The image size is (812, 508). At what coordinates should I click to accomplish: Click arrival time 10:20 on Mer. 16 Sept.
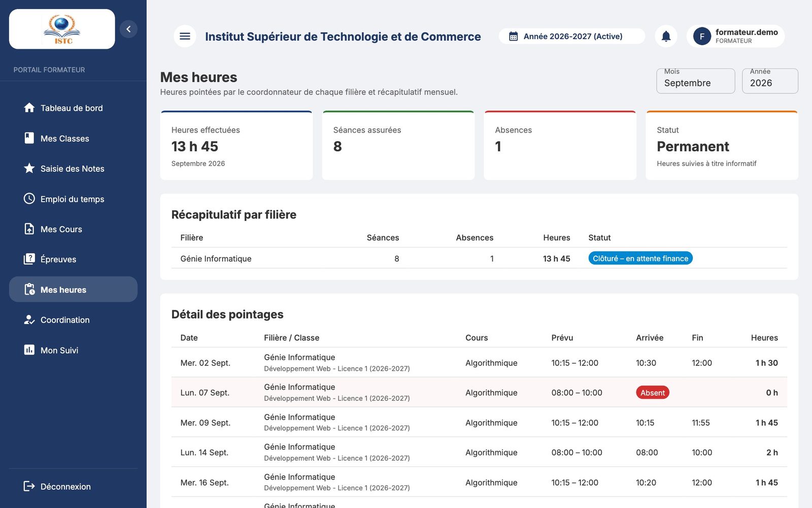coord(646,482)
